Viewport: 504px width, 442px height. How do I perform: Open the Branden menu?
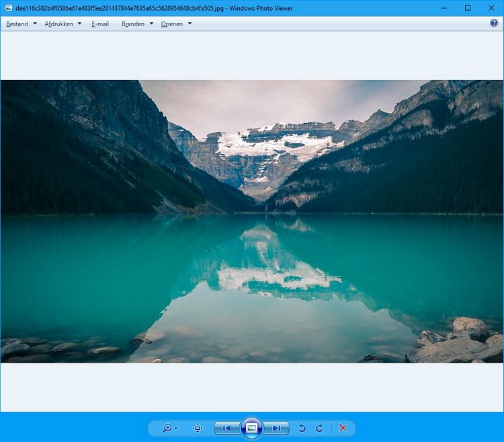pos(133,24)
